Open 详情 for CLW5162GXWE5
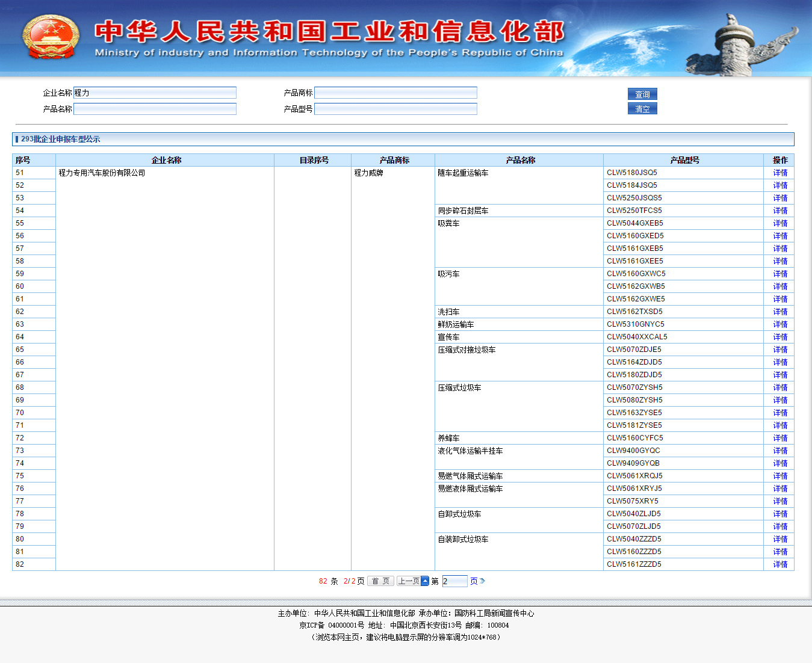 pyautogui.click(x=780, y=299)
